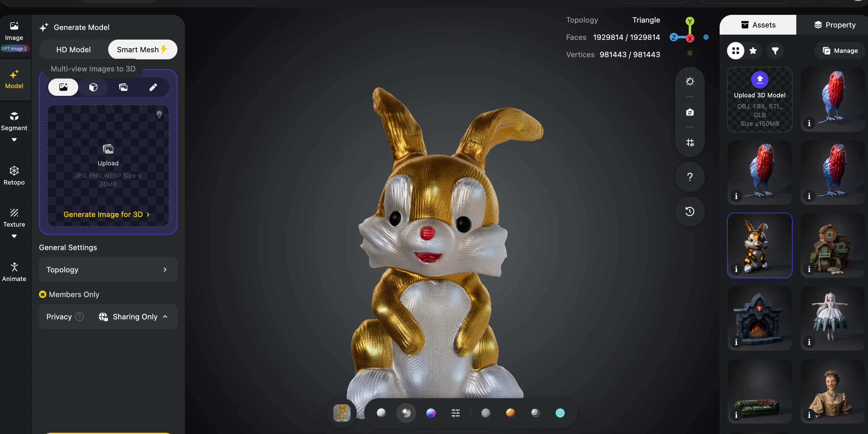The height and width of the screenshot is (434, 868).
Task: Toggle the viewport grid icon
Action: 690,143
